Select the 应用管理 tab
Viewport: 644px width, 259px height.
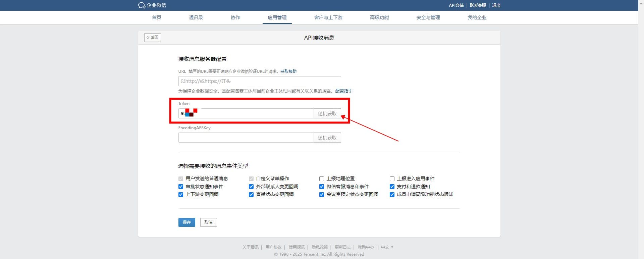pyautogui.click(x=277, y=17)
